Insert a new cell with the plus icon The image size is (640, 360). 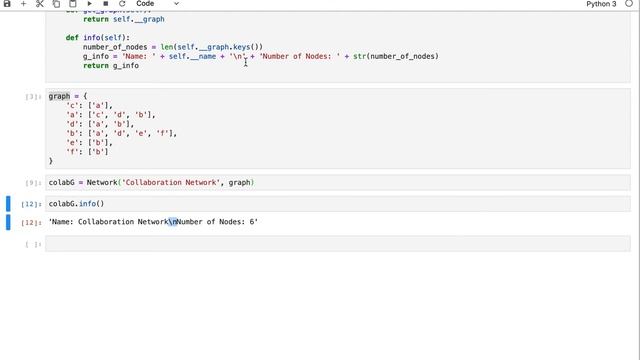[x=23, y=4]
